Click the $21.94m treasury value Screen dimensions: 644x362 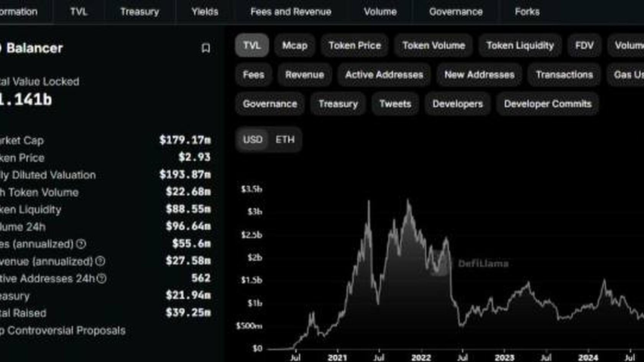tap(188, 295)
